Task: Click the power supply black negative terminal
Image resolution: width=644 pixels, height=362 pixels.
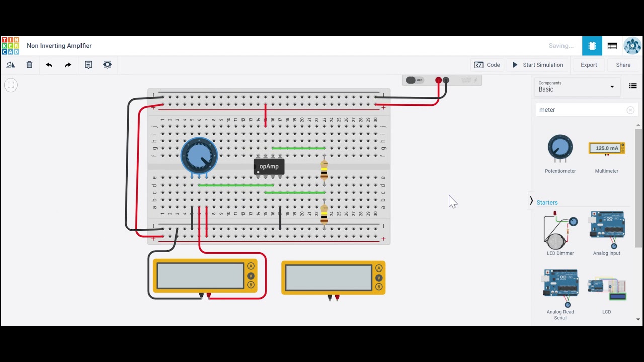Action: pos(446,80)
